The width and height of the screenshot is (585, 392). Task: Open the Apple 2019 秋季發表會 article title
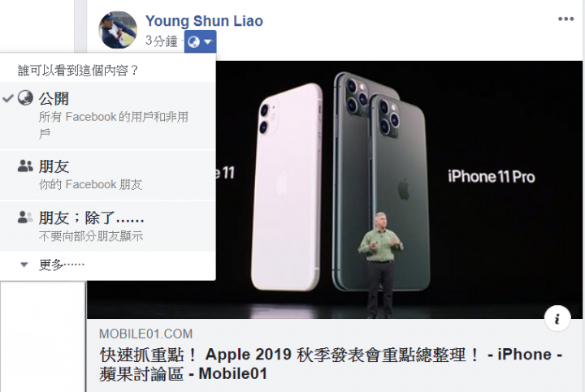pos(331,364)
